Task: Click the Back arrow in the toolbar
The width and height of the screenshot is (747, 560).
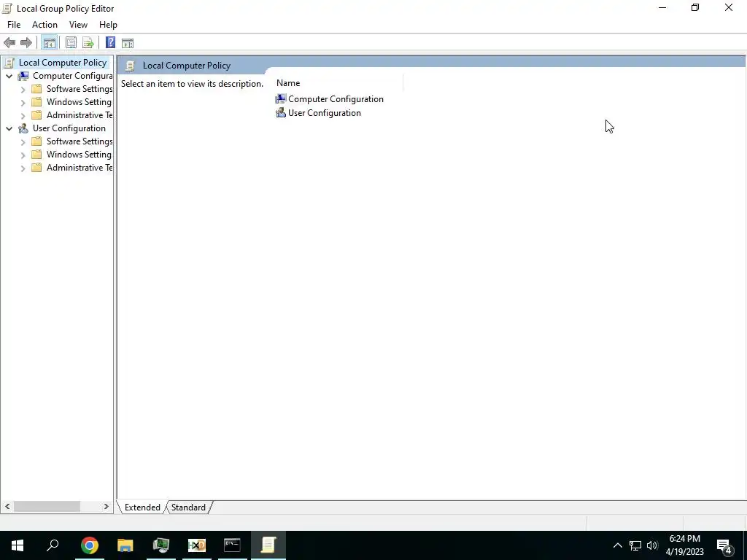Action: tap(9, 43)
